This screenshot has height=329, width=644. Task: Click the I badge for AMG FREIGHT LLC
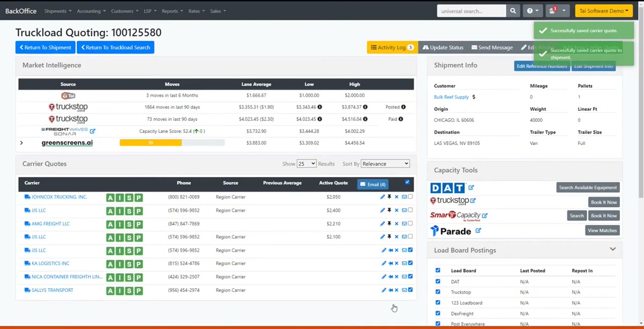(120, 224)
